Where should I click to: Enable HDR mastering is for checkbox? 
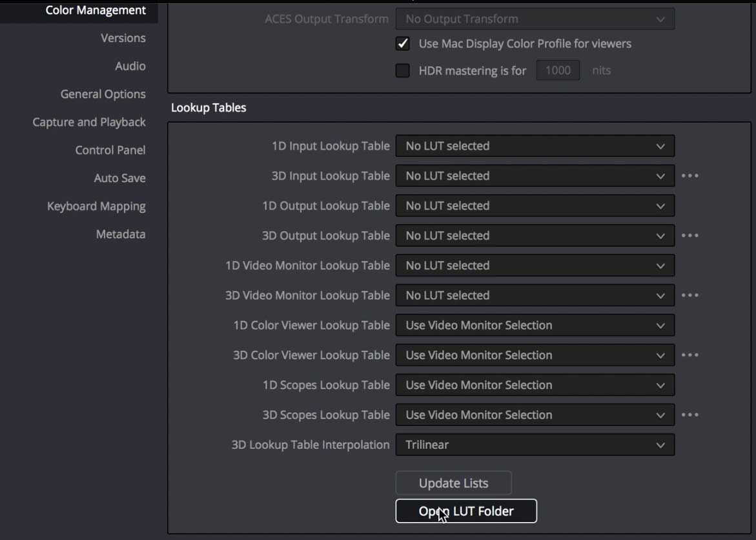[403, 70]
